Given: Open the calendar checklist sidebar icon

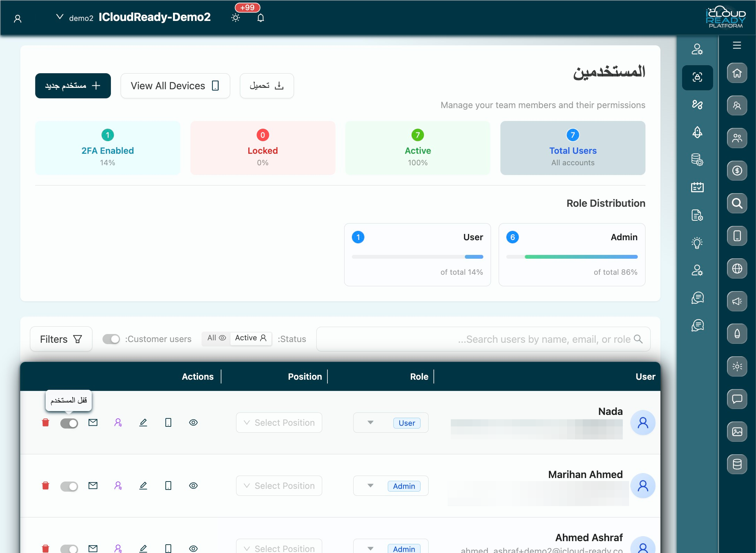Looking at the screenshot, I should point(697,187).
